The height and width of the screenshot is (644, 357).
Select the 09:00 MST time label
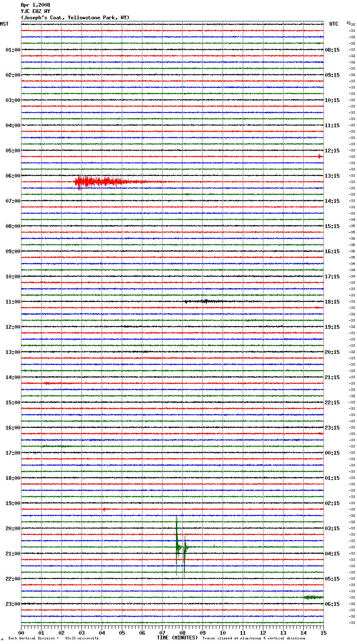click(13, 251)
